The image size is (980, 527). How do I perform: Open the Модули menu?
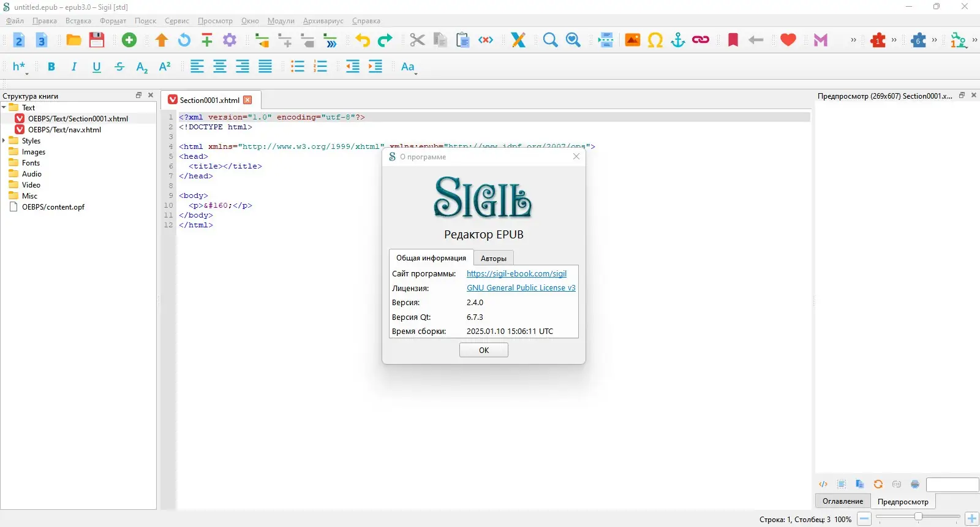(281, 21)
